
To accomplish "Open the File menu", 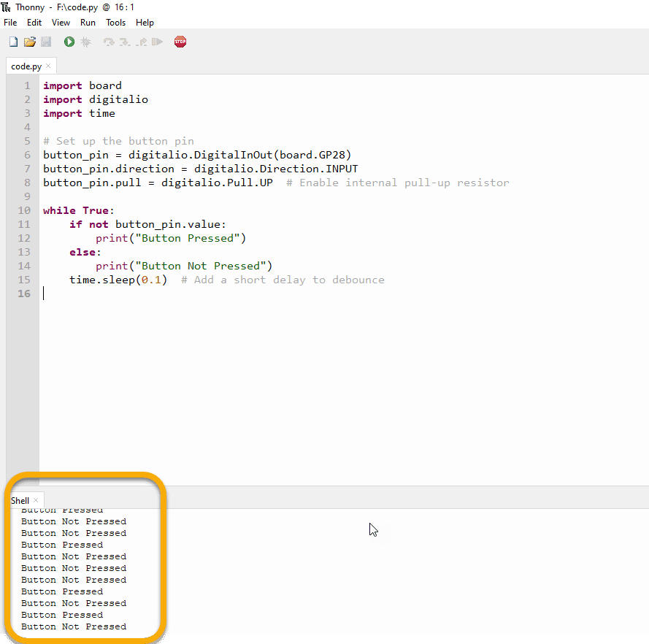I will [10, 23].
